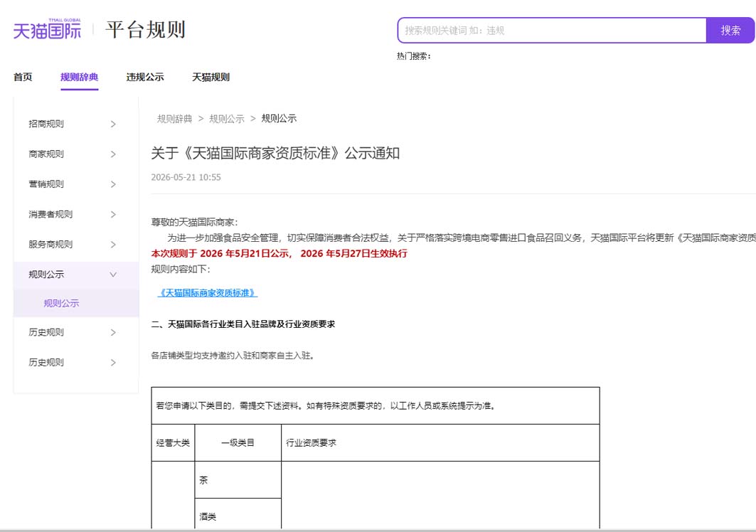The width and height of the screenshot is (756, 532).
Task: Click the red effective-date notice text
Action: click(279, 253)
